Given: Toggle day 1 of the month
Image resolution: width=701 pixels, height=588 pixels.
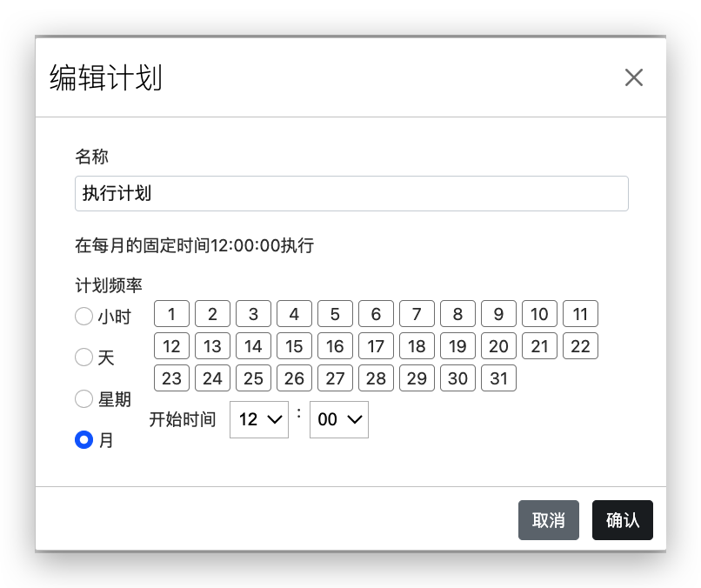Looking at the screenshot, I should coord(171,314).
